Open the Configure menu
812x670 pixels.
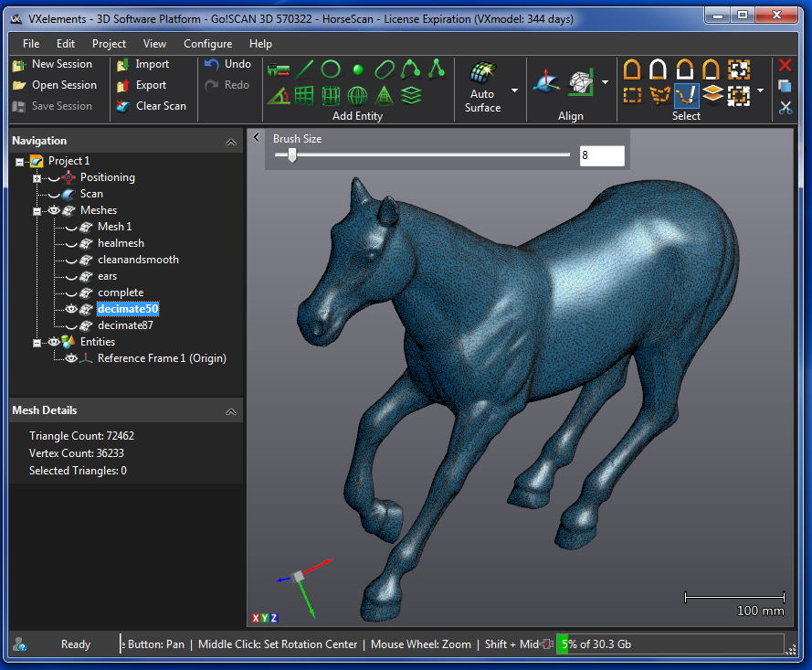tap(207, 44)
